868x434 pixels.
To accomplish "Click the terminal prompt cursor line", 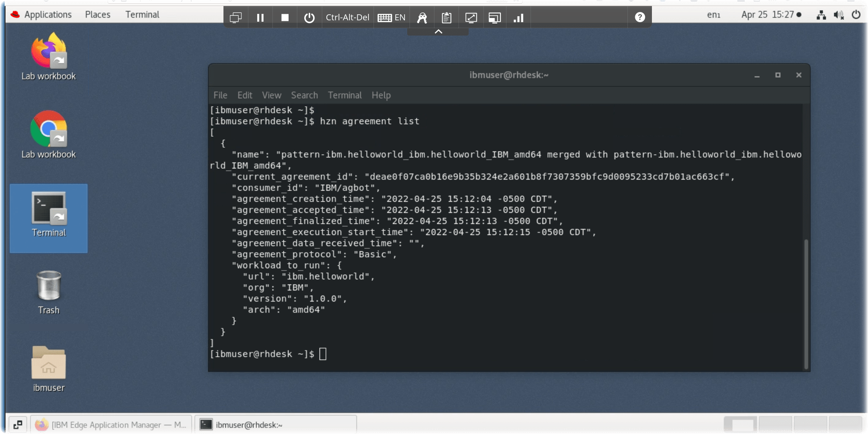I will [268, 354].
